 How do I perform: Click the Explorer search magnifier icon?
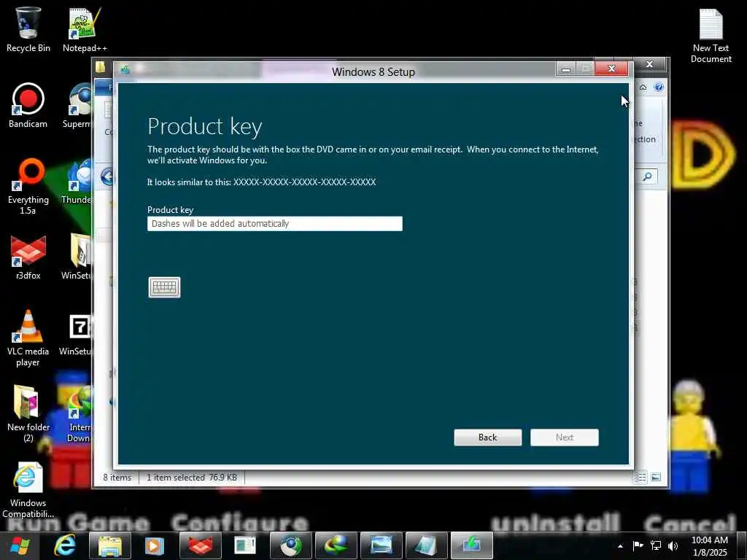click(647, 177)
